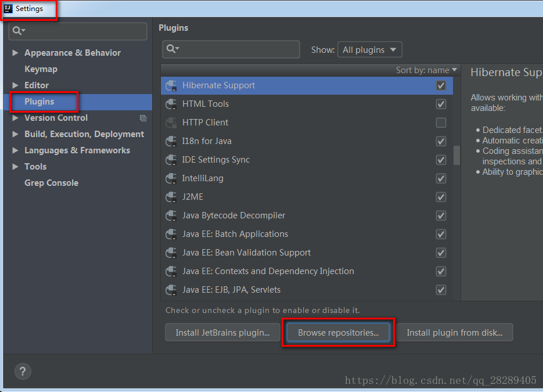Select the IDE Settings Sync plugin name
The image size is (543, 392).
215,160
